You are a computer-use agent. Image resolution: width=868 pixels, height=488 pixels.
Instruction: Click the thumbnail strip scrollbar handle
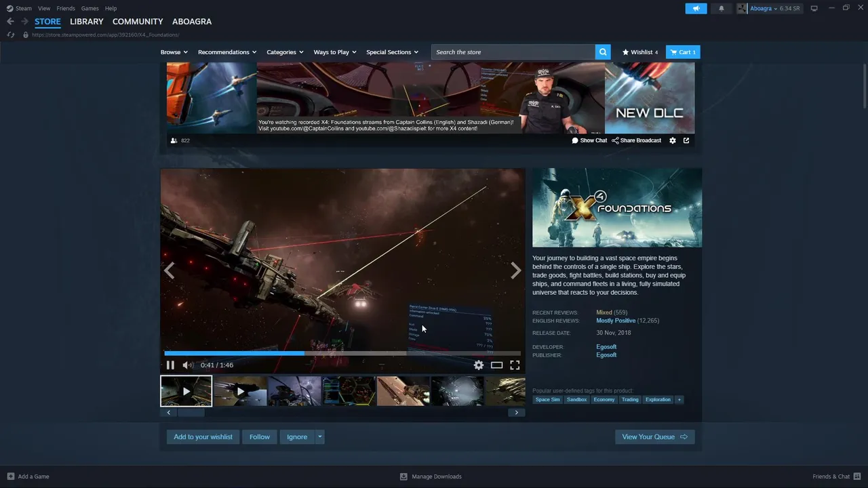tap(190, 412)
